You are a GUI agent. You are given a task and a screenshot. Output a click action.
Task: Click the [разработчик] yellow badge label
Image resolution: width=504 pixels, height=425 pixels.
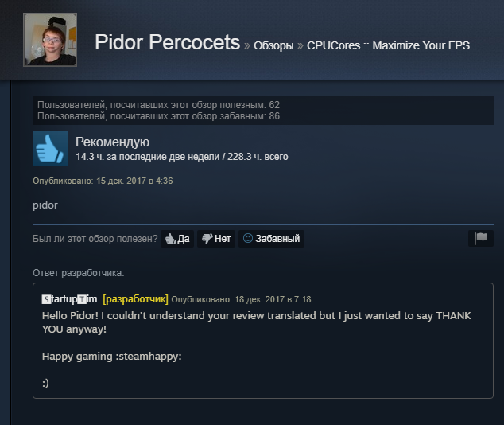135,299
